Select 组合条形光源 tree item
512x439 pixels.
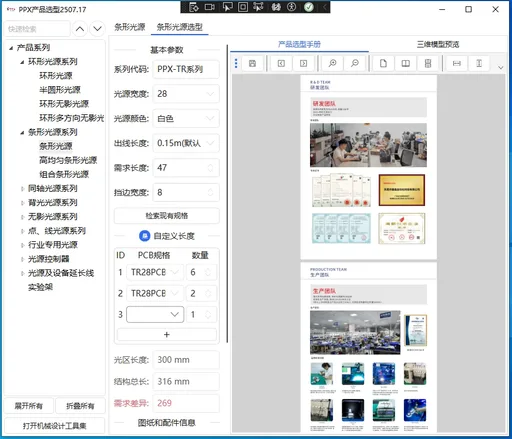click(x=64, y=174)
